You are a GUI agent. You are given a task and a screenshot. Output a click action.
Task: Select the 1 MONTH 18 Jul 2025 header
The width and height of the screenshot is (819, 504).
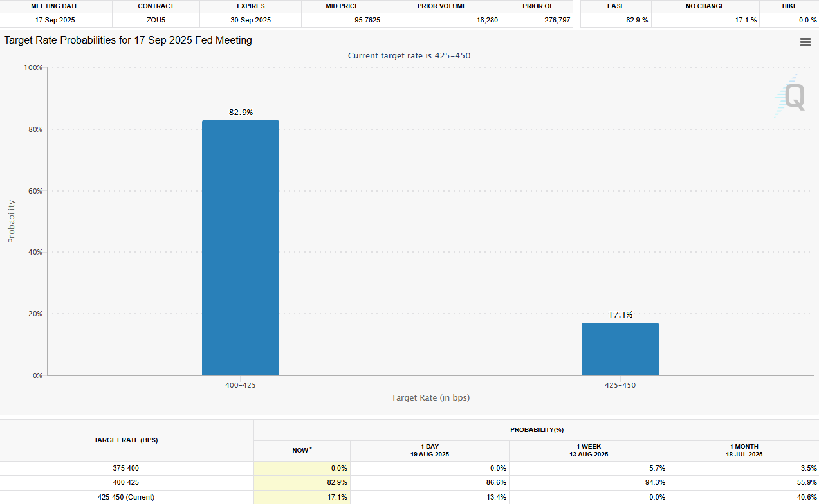point(745,450)
